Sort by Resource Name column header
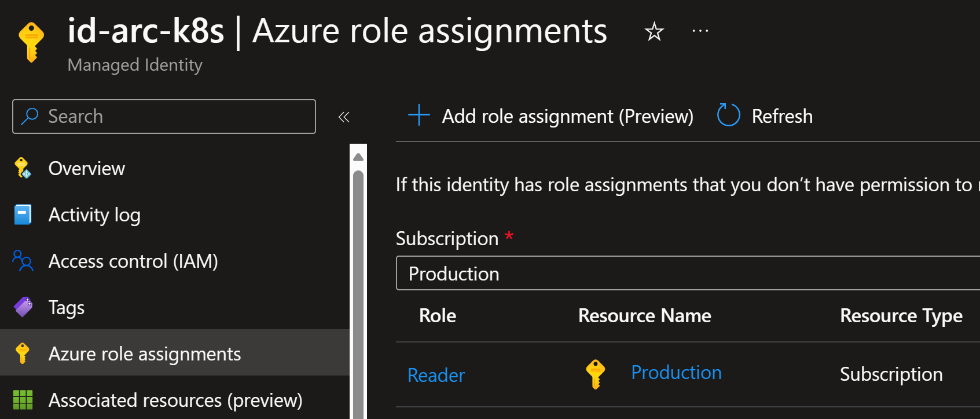Image resolution: width=980 pixels, height=419 pixels. click(x=644, y=316)
